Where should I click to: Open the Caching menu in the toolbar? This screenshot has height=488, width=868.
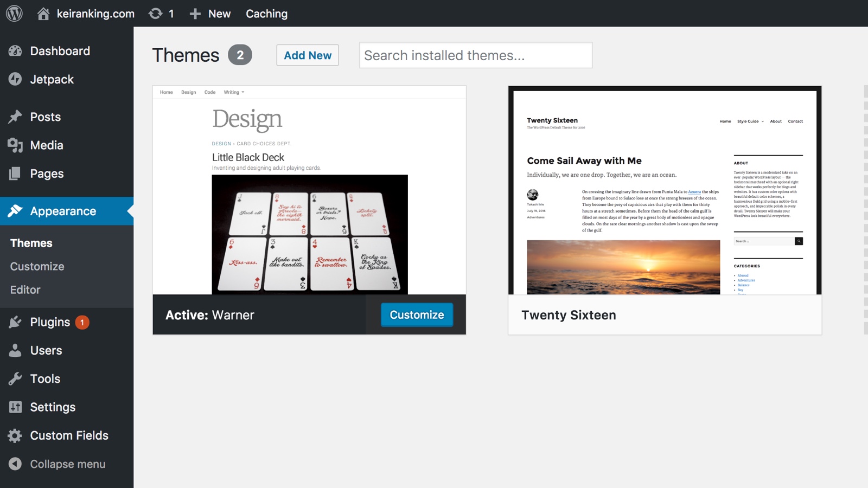(x=266, y=14)
